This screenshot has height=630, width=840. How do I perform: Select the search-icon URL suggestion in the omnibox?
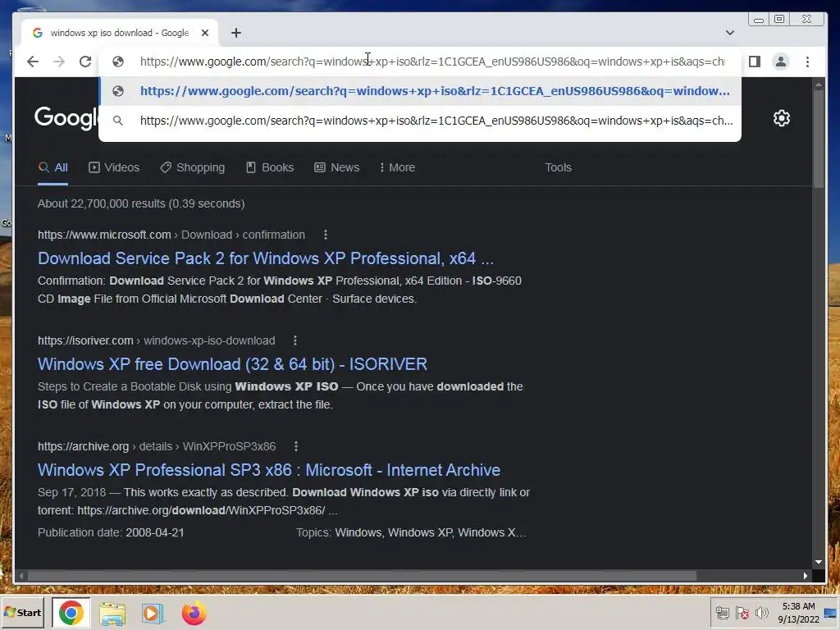(x=420, y=121)
